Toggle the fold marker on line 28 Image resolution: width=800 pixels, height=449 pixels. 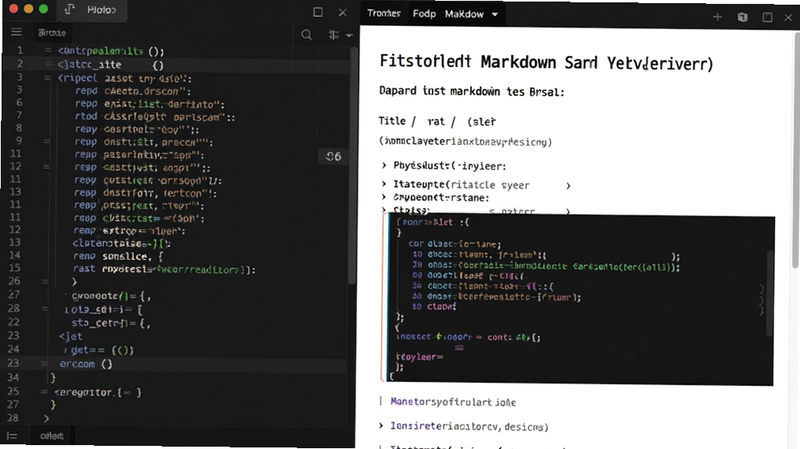45,309
